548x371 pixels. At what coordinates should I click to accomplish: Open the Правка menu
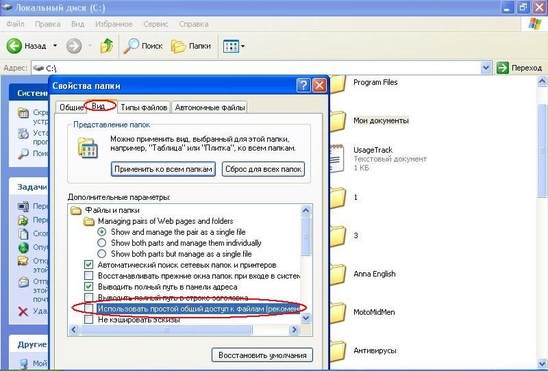point(48,24)
